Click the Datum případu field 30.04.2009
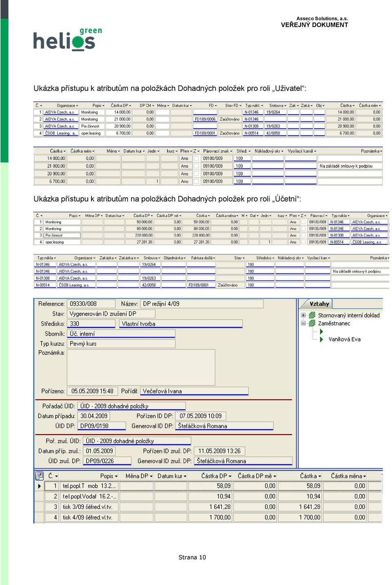This screenshot has width=392, height=585. click(x=94, y=416)
